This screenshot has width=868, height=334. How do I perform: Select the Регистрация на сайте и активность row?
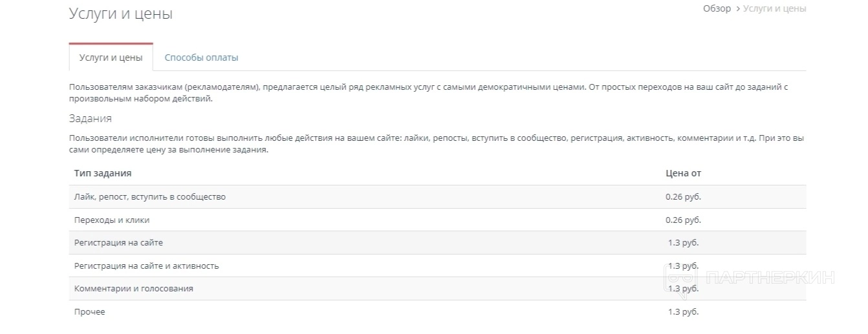147,266
